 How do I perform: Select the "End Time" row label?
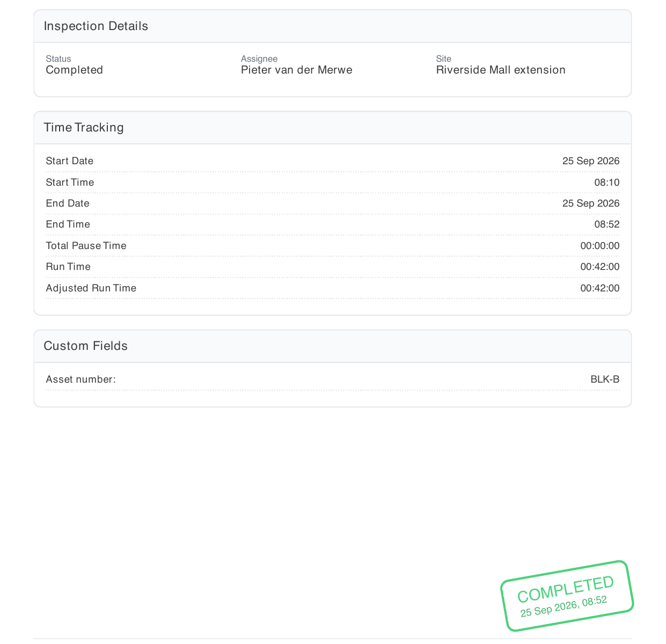[68, 224]
